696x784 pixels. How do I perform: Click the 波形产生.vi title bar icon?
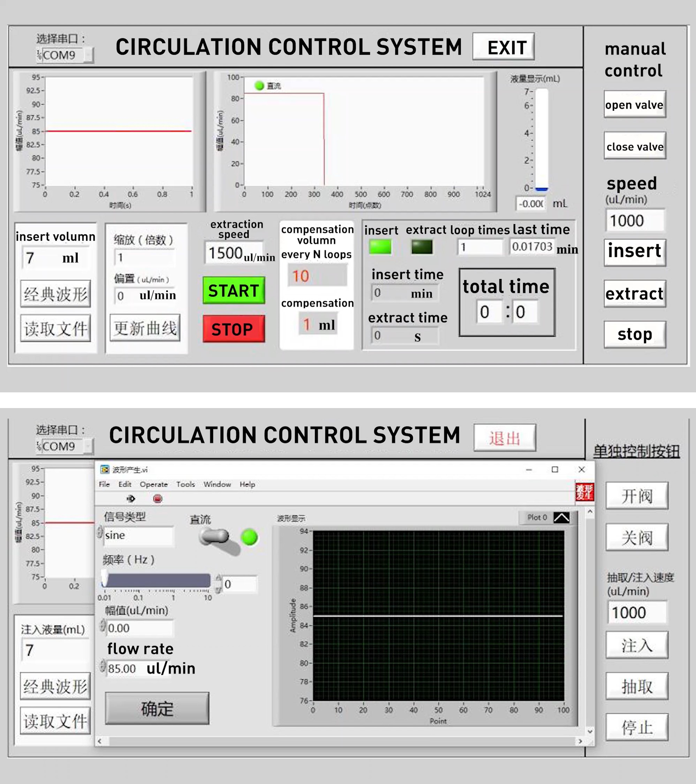click(104, 469)
